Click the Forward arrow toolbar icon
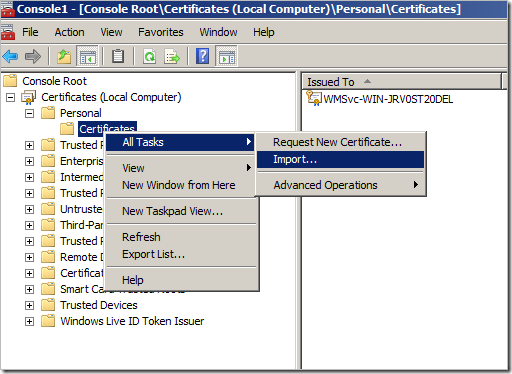The image size is (512, 374). tap(33, 56)
